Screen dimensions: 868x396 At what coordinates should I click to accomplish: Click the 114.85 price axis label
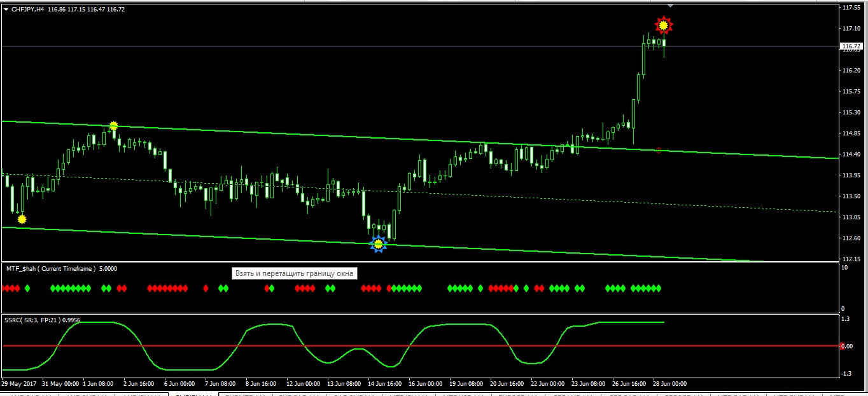click(851, 133)
